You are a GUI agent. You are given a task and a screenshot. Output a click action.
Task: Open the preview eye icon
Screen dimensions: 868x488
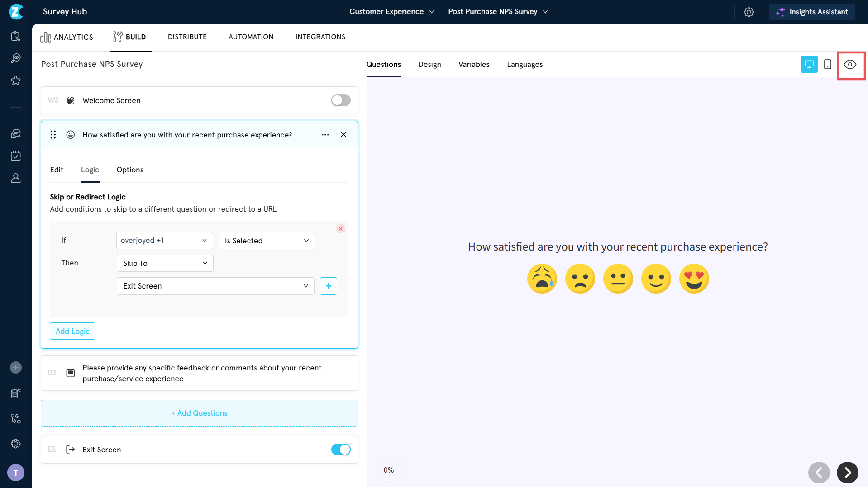850,65
